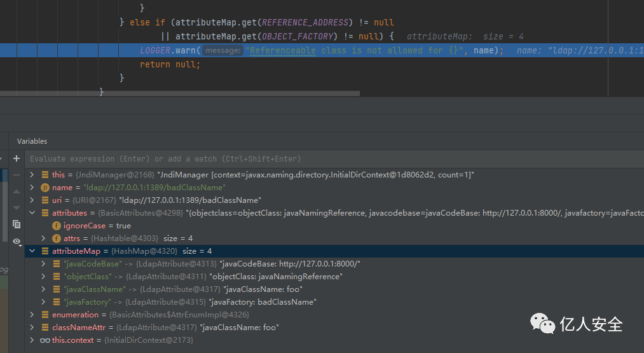Screen dimensions: 644x353
Task: Click the icon beside "objectClass" entry
Action: click(x=57, y=277)
